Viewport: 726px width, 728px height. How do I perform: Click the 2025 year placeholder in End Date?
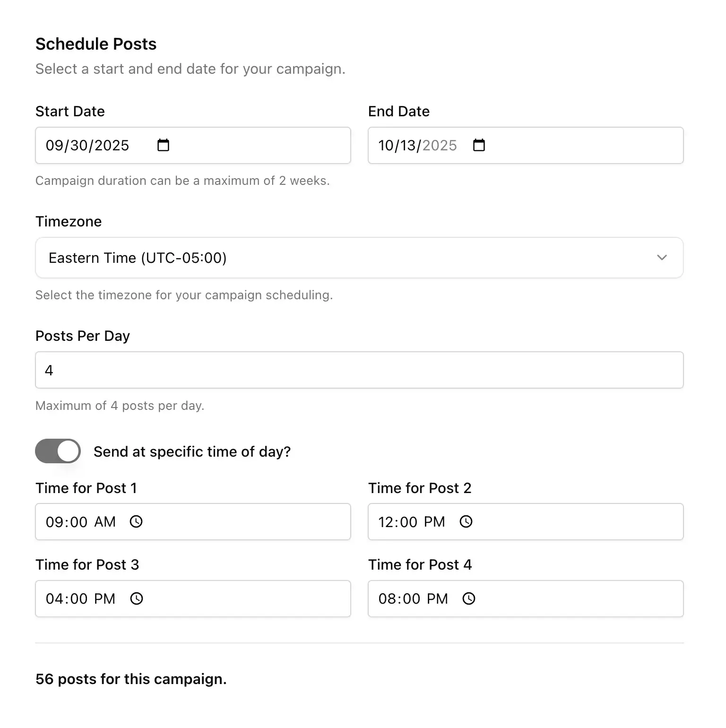[440, 145]
